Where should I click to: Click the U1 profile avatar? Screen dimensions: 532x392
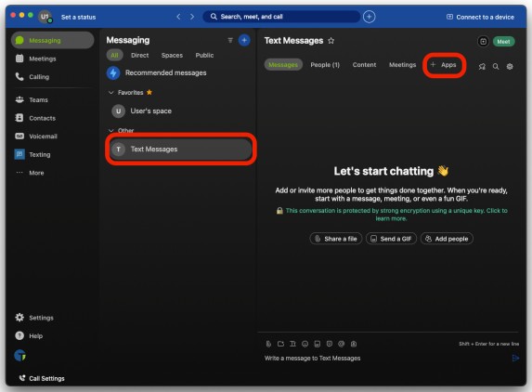coord(45,17)
